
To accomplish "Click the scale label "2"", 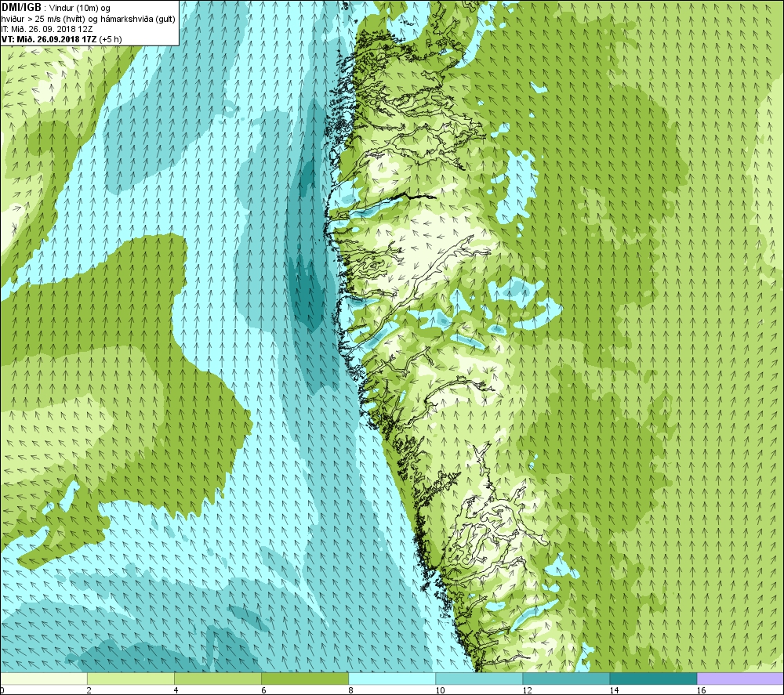I will pyautogui.click(x=89, y=690).
